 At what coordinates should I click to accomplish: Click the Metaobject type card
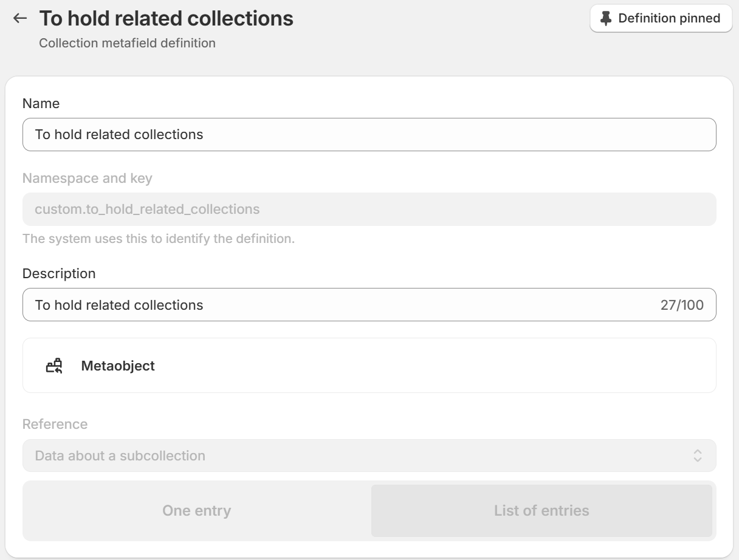(x=369, y=366)
